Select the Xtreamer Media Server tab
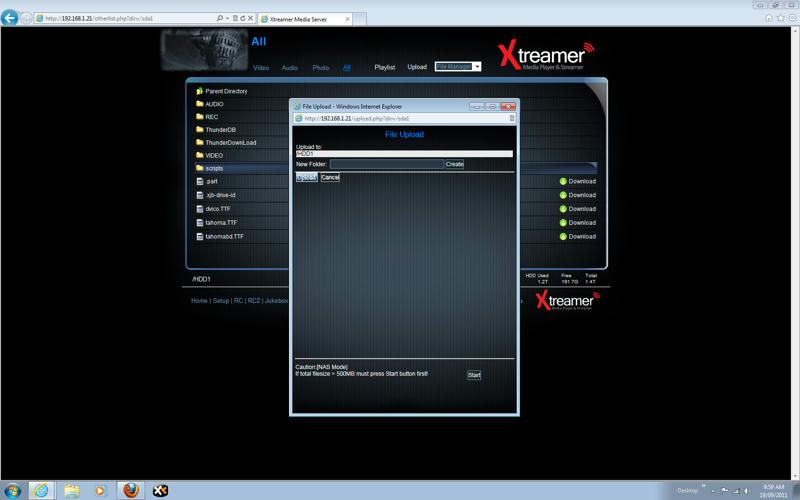Viewport: 800px width, 500px height. coord(305,19)
